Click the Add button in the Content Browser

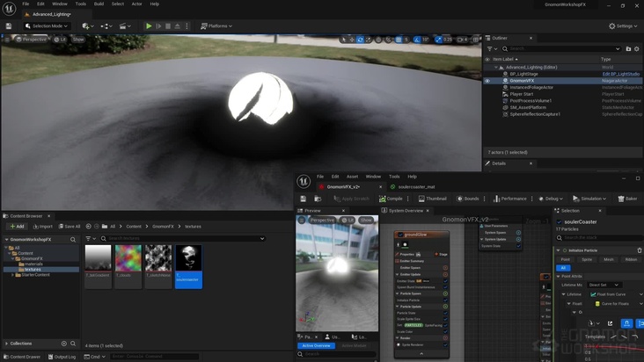(x=16, y=226)
